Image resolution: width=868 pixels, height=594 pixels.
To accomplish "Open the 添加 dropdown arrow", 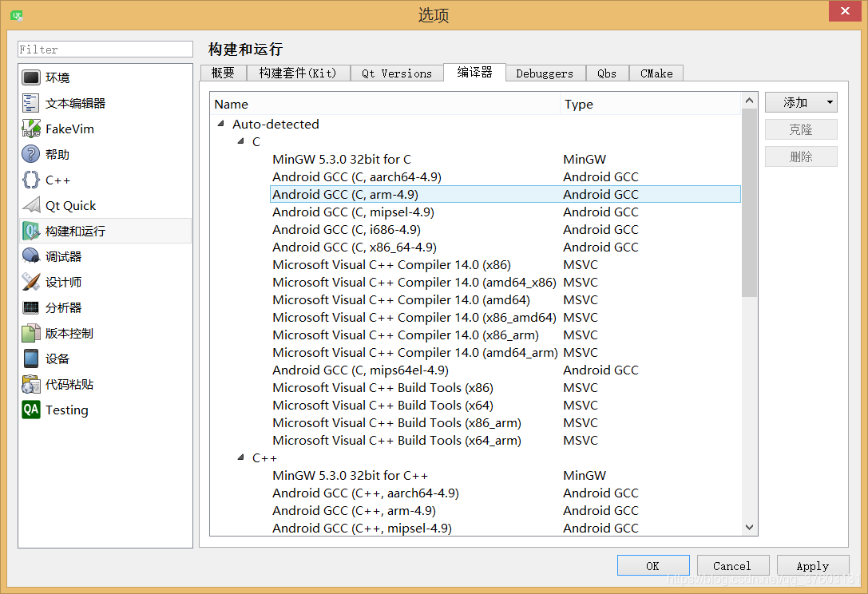I will 830,102.
